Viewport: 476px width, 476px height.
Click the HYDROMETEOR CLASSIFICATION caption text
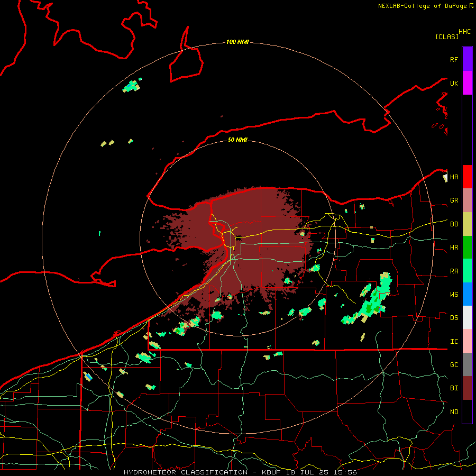pos(186,472)
